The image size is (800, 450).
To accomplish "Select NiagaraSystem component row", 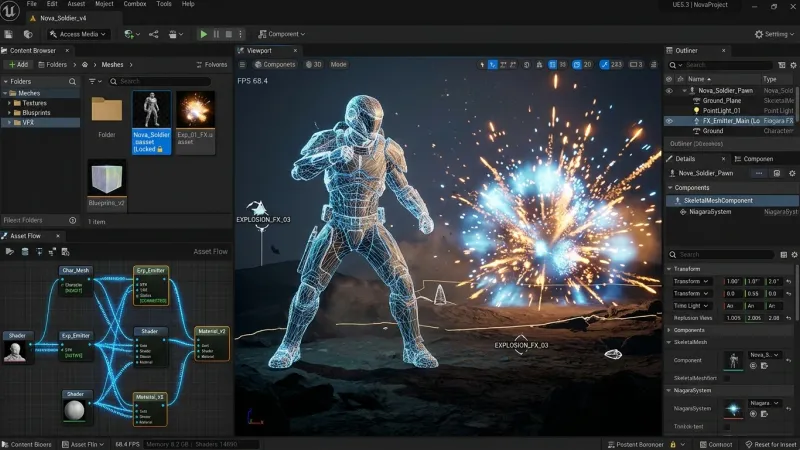I will 733,212.
